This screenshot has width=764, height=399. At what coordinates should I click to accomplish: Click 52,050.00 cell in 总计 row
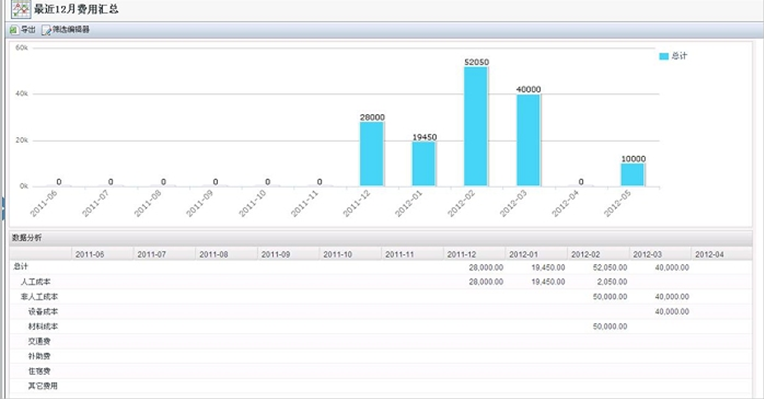click(x=610, y=267)
